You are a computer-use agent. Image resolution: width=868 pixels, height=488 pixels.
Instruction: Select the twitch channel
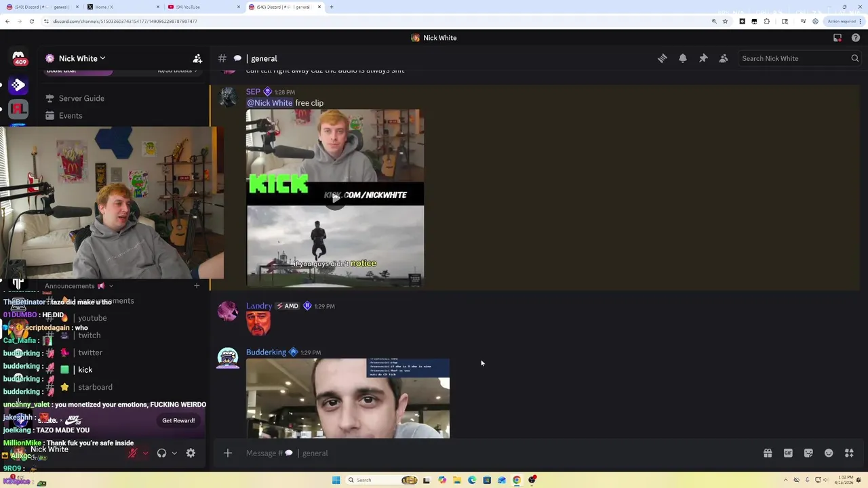tap(89, 335)
